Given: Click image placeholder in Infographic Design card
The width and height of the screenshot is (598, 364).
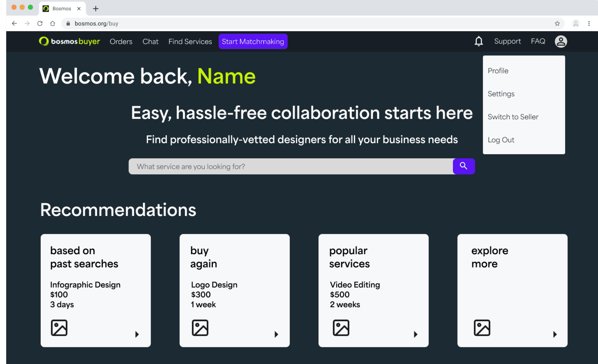Looking at the screenshot, I should click(x=59, y=328).
